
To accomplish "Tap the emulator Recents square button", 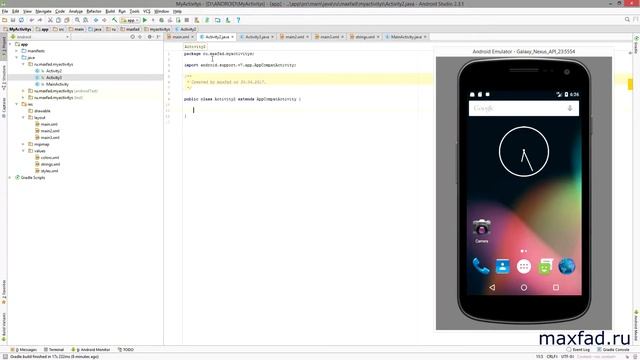I will (x=556, y=287).
